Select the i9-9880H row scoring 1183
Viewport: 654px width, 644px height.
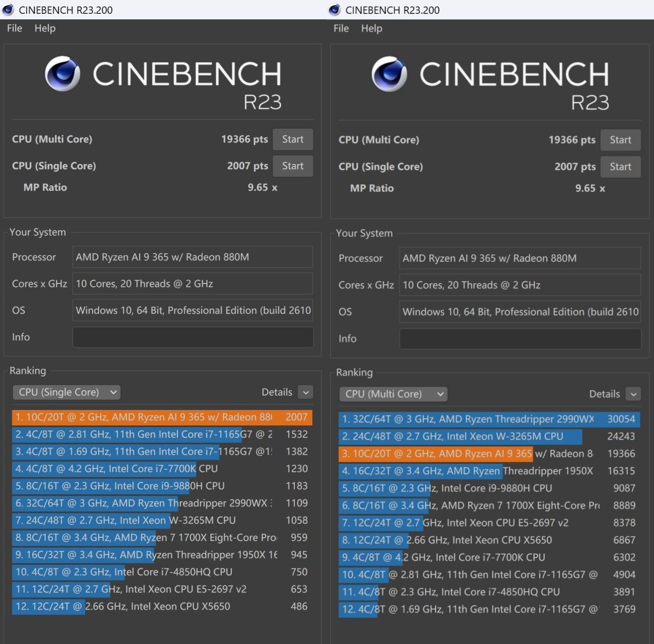click(x=162, y=486)
